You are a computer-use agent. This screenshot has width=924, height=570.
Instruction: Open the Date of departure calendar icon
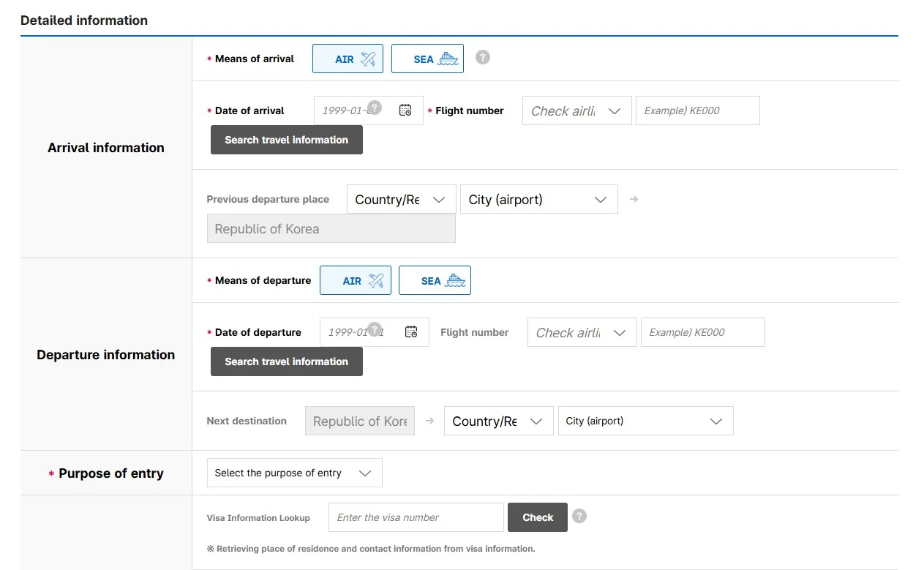(411, 331)
